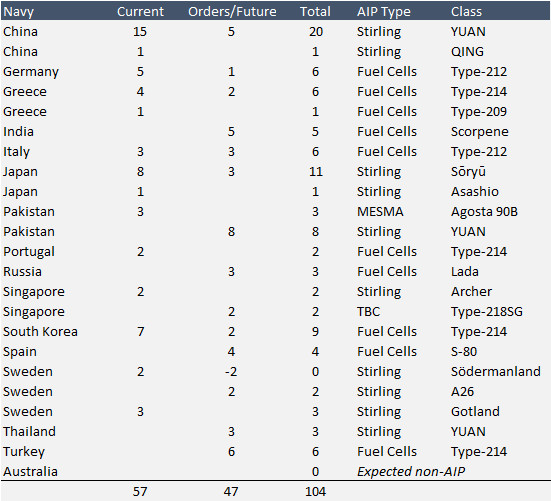The width and height of the screenshot is (551, 501).
Task: Select the Södermanland class cell
Action: [x=496, y=371]
